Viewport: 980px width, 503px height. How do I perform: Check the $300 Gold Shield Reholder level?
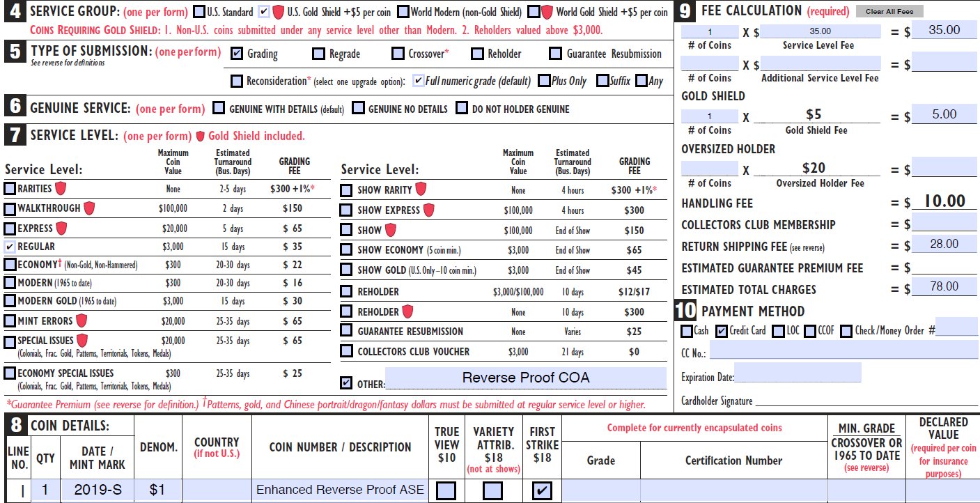346,311
